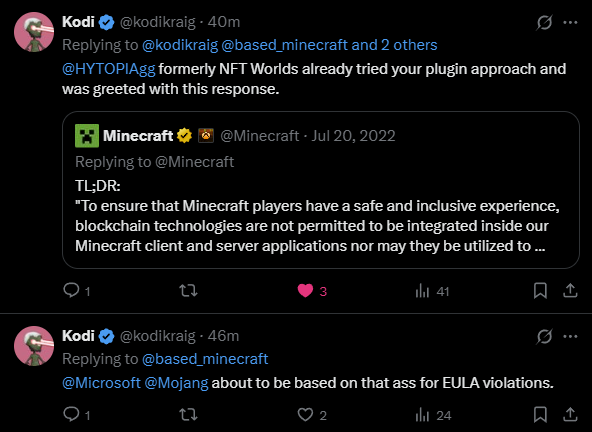Bookmark the EULA violations tweet
This screenshot has width=592, height=432.
(540, 415)
